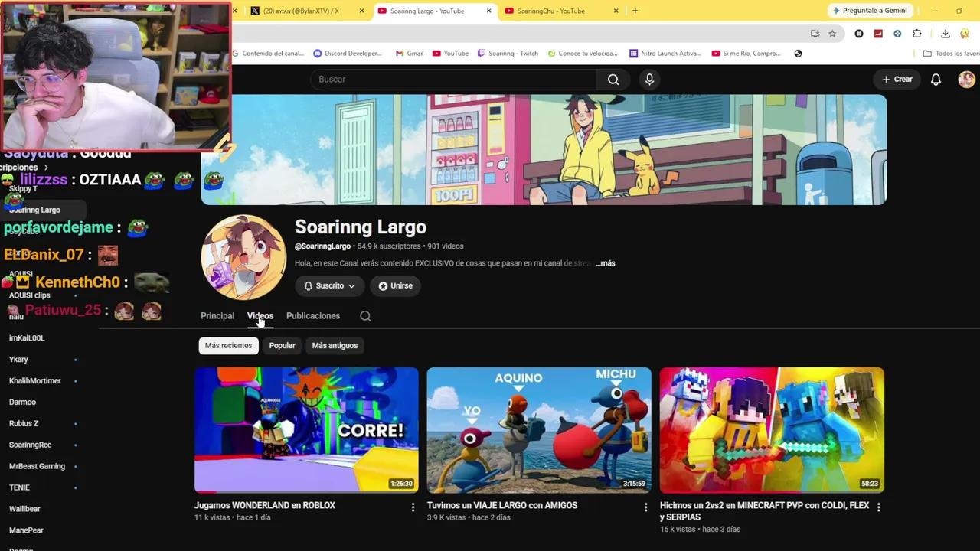Open the Crear button

[x=897, y=80]
